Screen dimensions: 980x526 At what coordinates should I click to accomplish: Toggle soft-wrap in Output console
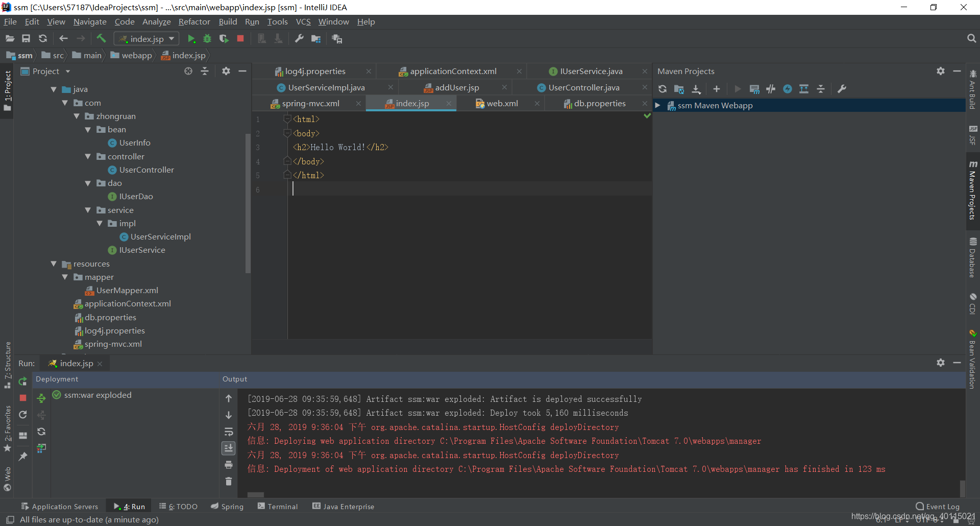pyautogui.click(x=229, y=432)
